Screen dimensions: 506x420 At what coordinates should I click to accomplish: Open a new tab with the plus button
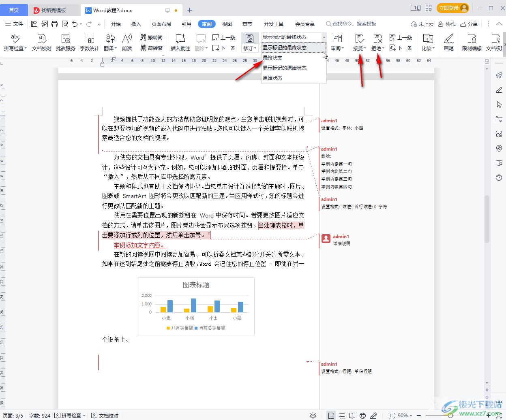[190, 10]
